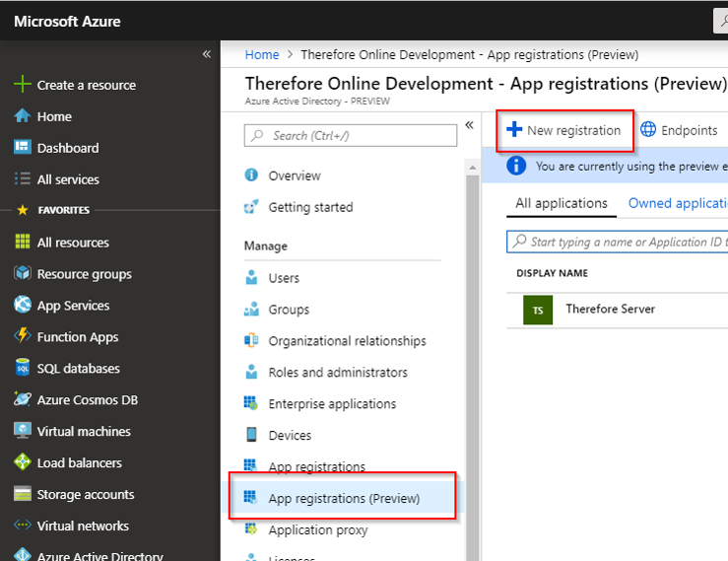Click the preview information banner text
Screen dimensions: 728x561
[631, 166]
